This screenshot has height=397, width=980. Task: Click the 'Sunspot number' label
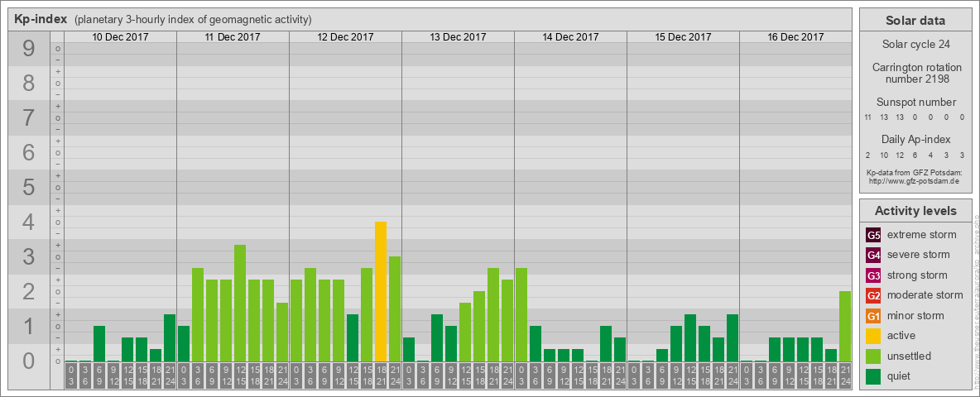click(916, 103)
